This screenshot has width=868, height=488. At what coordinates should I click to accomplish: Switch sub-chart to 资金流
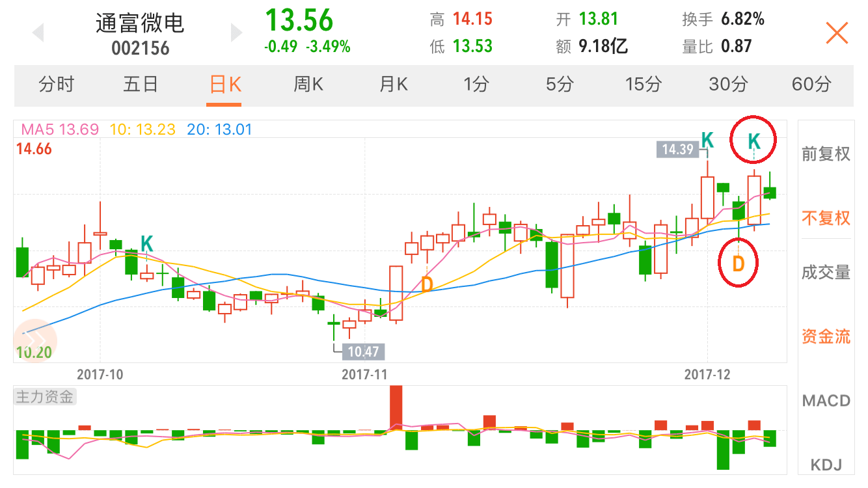826,336
